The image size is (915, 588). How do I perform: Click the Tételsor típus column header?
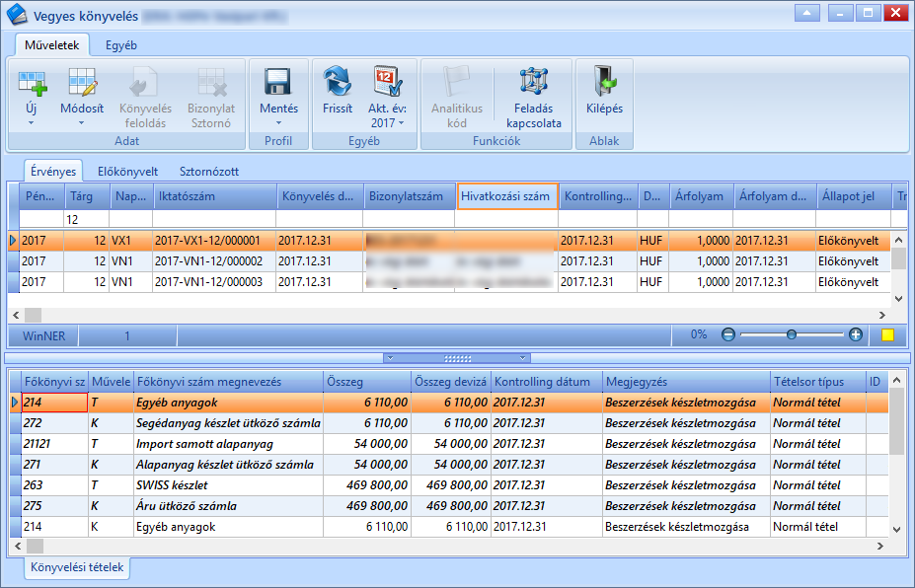(817, 382)
